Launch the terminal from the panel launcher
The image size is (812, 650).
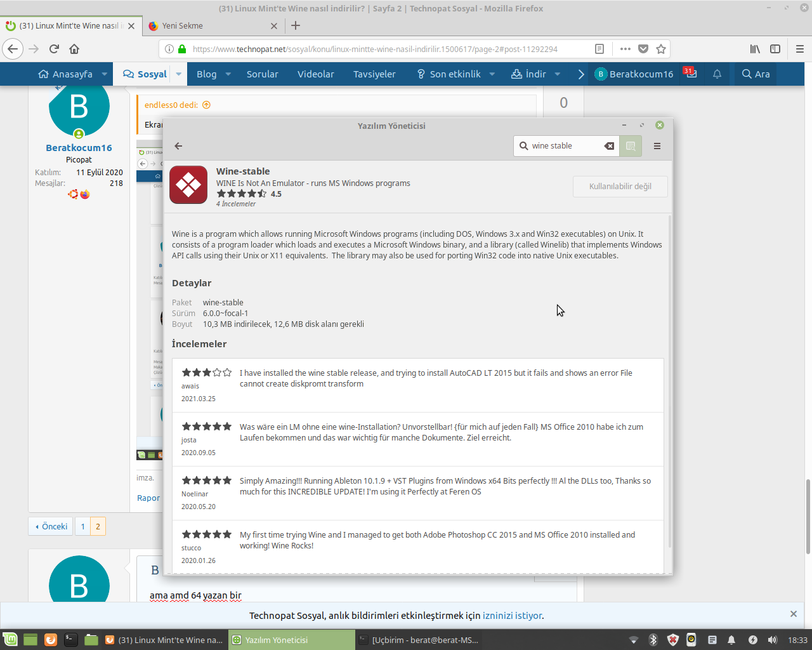(71, 640)
